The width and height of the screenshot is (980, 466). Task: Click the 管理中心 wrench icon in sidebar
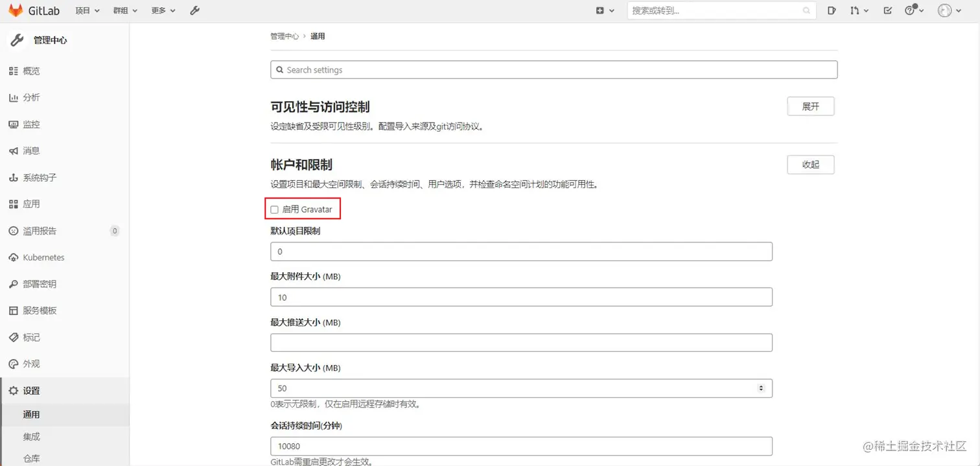click(x=17, y=40)
